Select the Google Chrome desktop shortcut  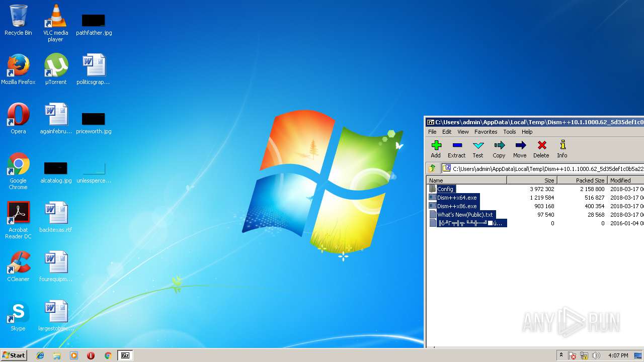tap(18, 171)
